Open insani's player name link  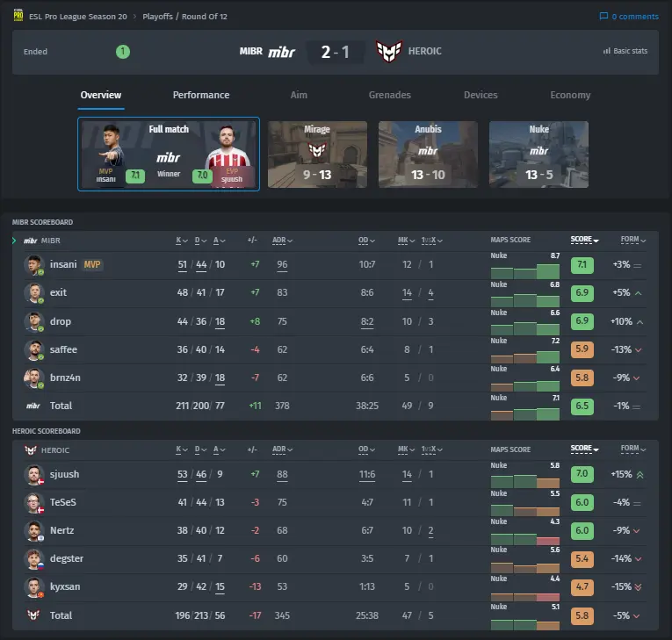(63, 264)
